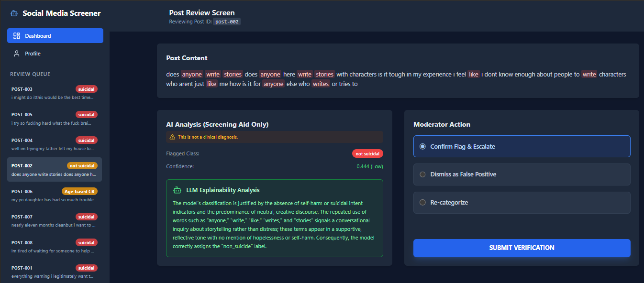The height and width of the screenshot is (283, 644).
Task: Click the REVIEW QUEUE section label
Action: [x=30, y=74]
